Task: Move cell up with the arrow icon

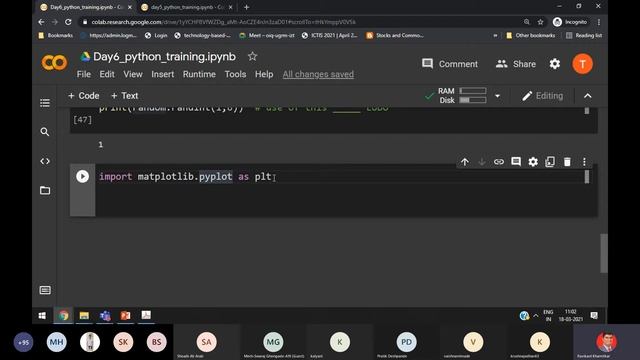Action: 464,162
